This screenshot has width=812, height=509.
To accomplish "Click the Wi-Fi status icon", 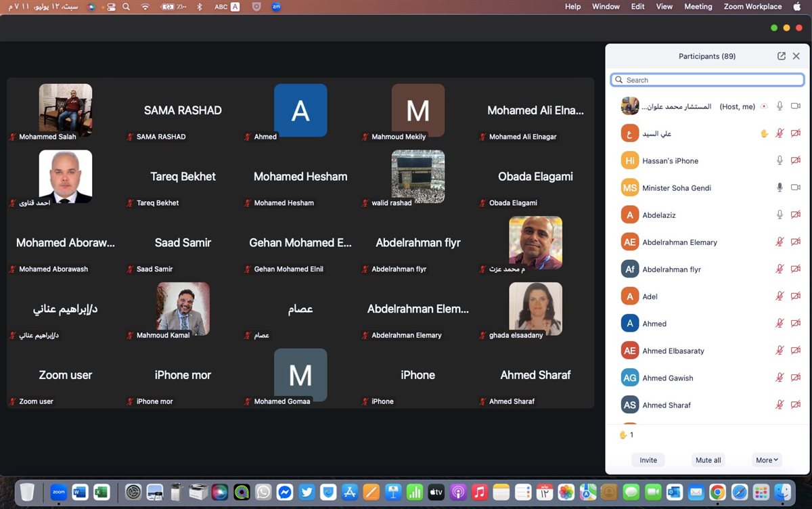I will point(145,7).
